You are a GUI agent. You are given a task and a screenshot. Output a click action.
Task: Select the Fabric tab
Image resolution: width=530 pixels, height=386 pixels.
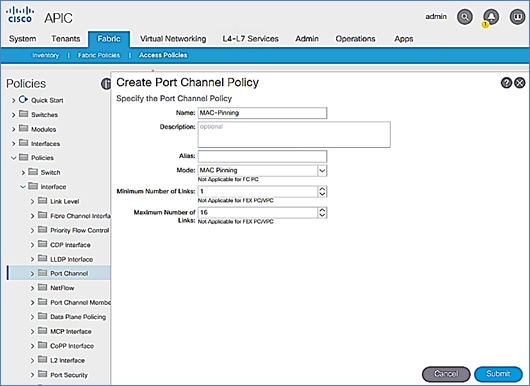[109, 39]
